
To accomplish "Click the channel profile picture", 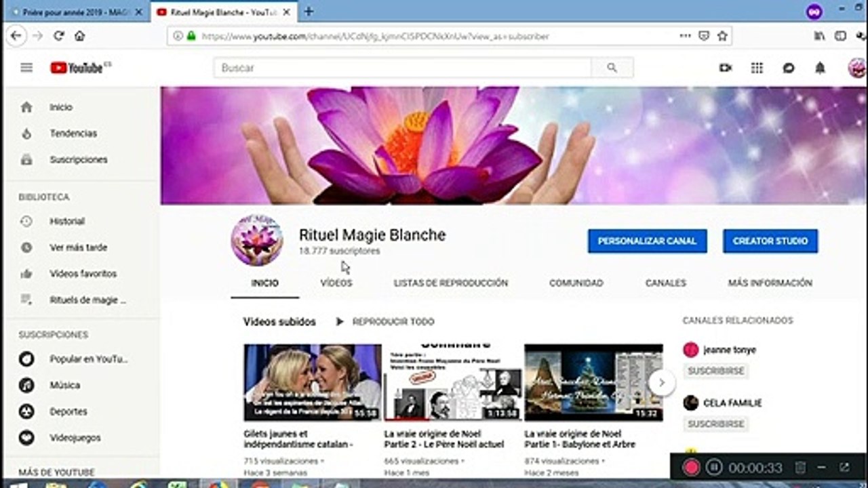I will click(257, 241).
